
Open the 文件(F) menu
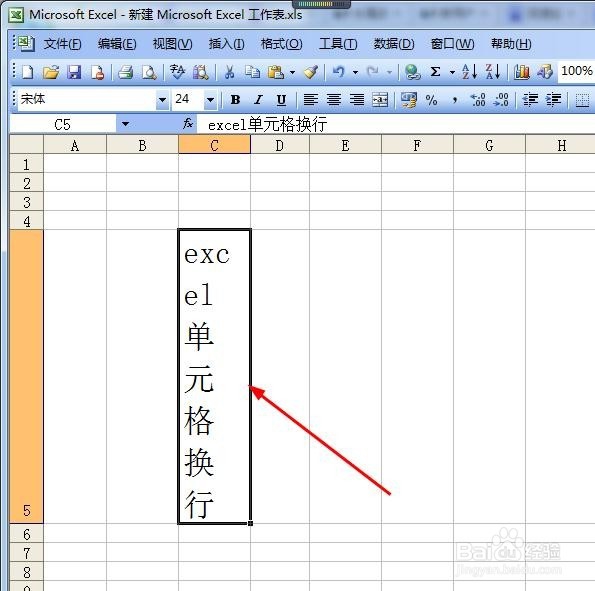[63, 44]
